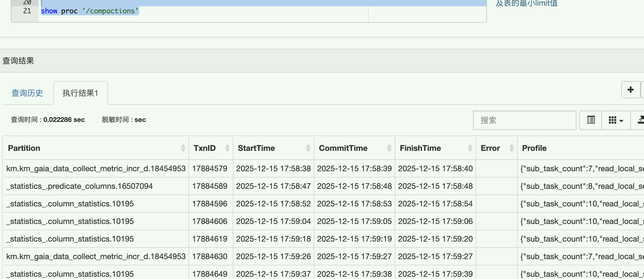Click the show proc '/compactions' code line
The height and width of the screenshot is (279, 644).
coord(90,11)
